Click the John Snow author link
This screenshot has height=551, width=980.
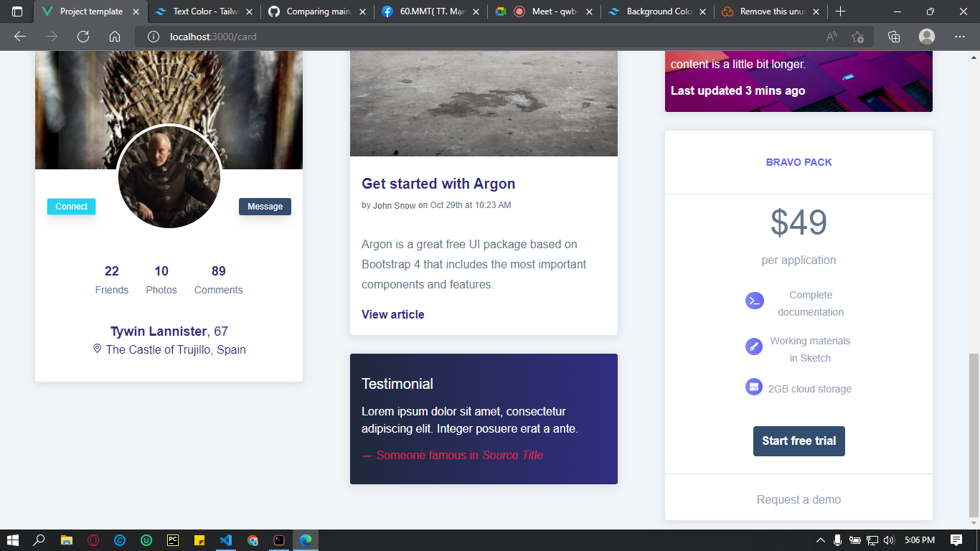pos(395,205)
